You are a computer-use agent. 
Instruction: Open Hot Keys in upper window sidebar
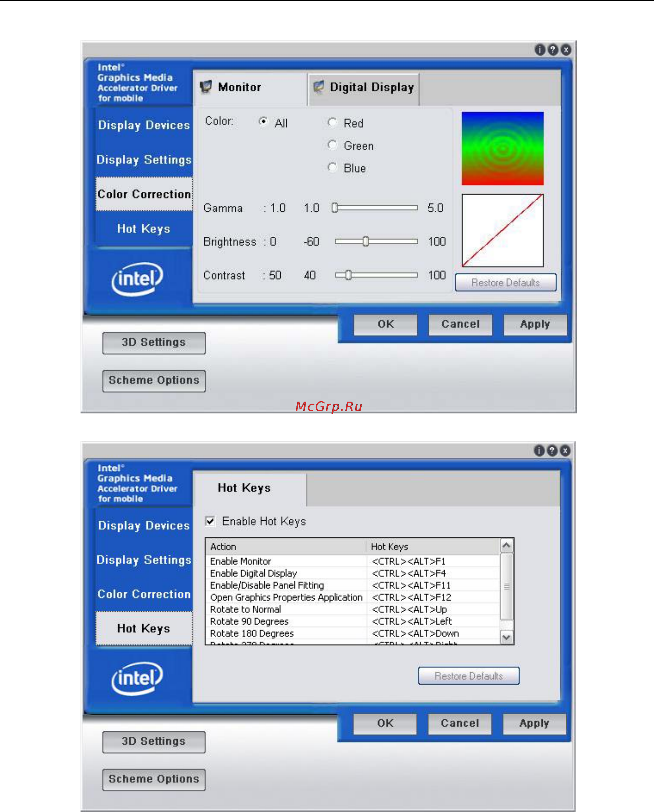144,229
